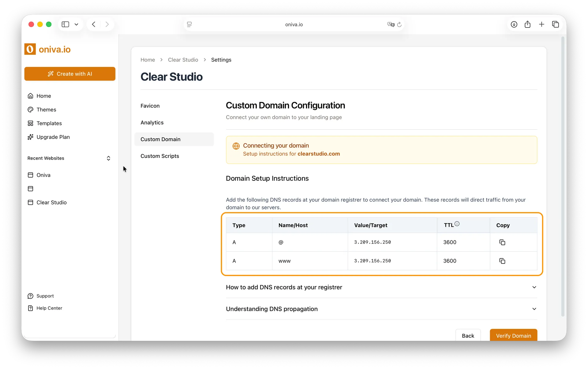Select Clear Studio under Recent Websites
The image size is (588, 369).
[x=52, y=203]
